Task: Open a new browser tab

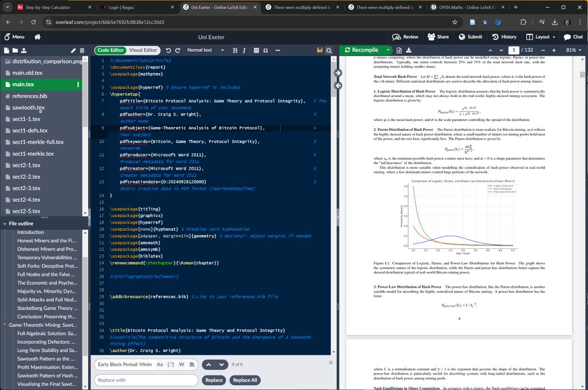Action: [515, 7]
